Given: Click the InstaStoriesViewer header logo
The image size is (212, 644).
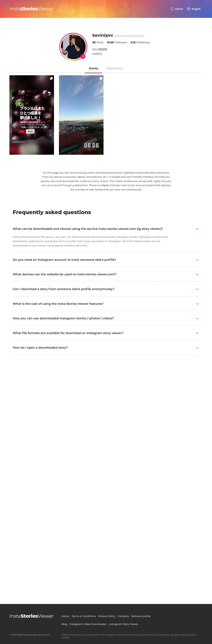Looking at the screenshot, I should point(31,9).
